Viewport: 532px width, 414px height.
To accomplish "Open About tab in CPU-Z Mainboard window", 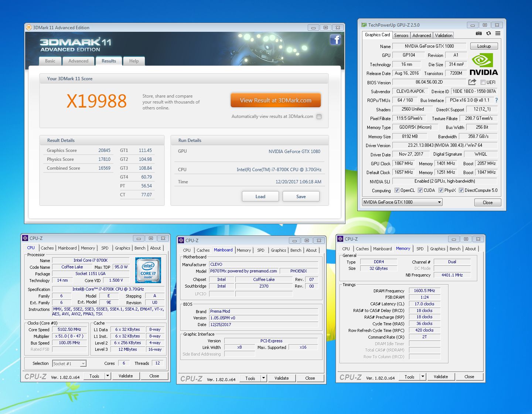I will [x=311, y=250].
